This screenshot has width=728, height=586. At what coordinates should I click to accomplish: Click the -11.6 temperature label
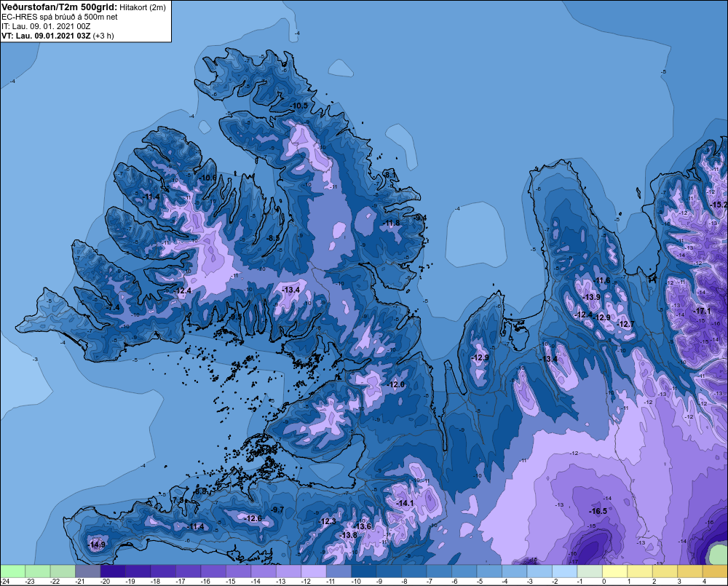[x=602, y=280]
